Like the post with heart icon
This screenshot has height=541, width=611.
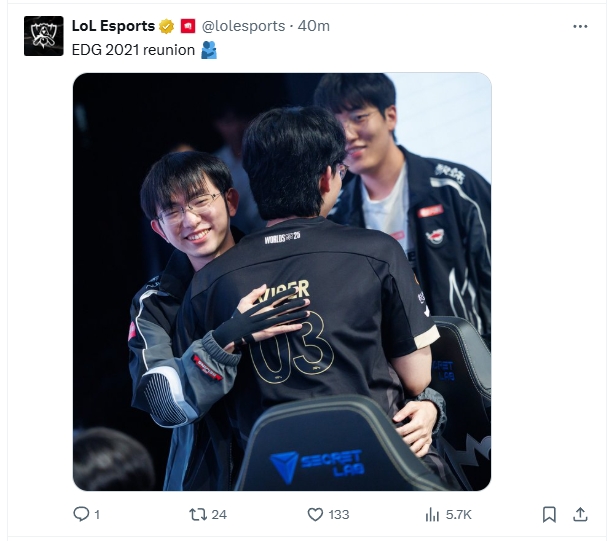point(315,514)
